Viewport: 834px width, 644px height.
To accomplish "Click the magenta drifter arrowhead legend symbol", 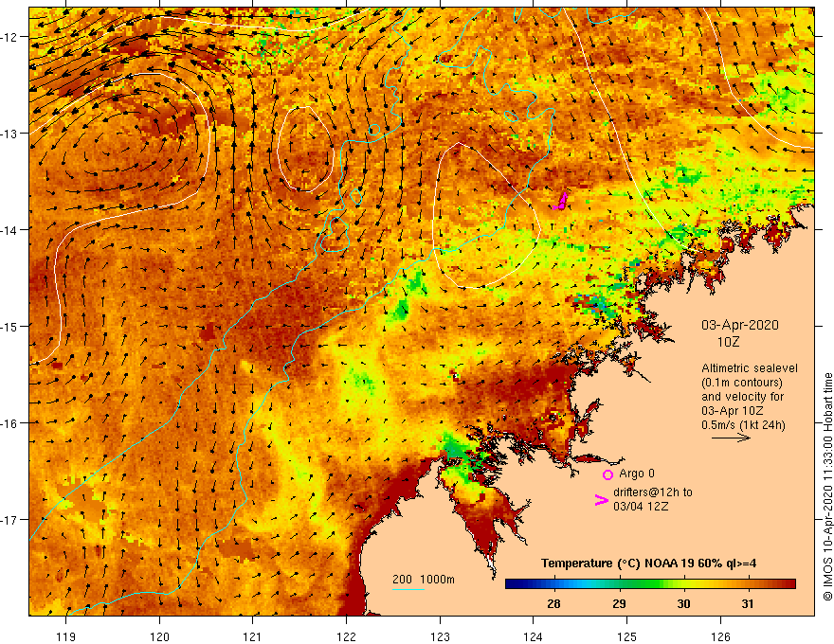I will (602, 500).
